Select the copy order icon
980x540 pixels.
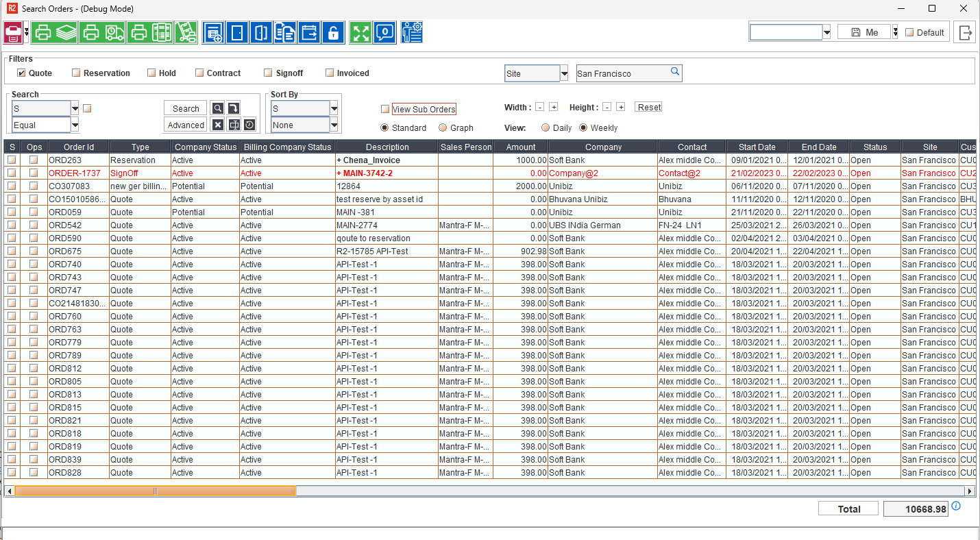point(285,32)
